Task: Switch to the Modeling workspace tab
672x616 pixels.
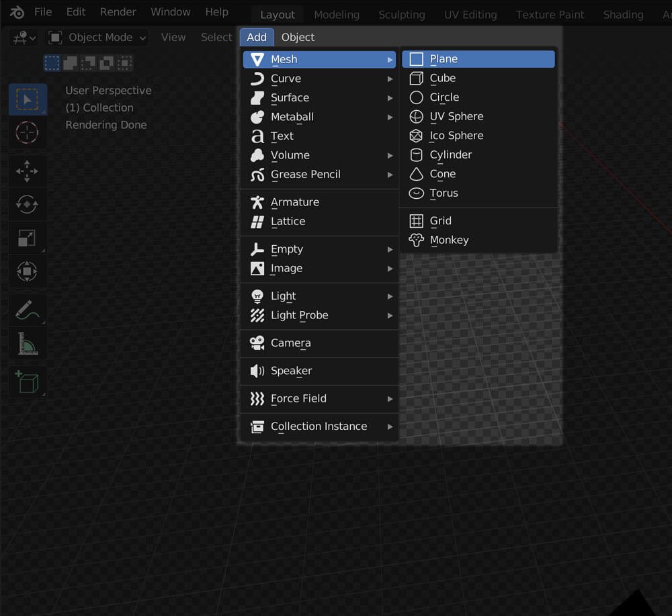Action: click(x=337, y=15)
